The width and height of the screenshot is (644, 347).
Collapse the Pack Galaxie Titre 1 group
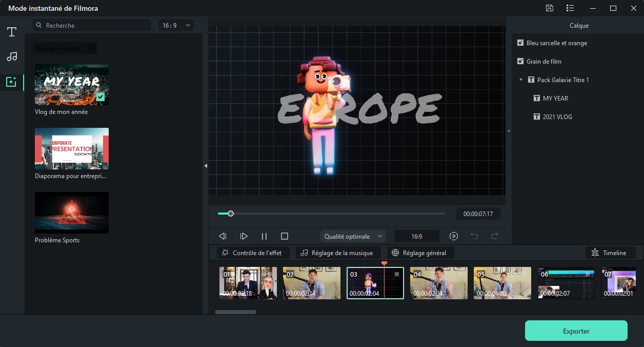[521, 80]
